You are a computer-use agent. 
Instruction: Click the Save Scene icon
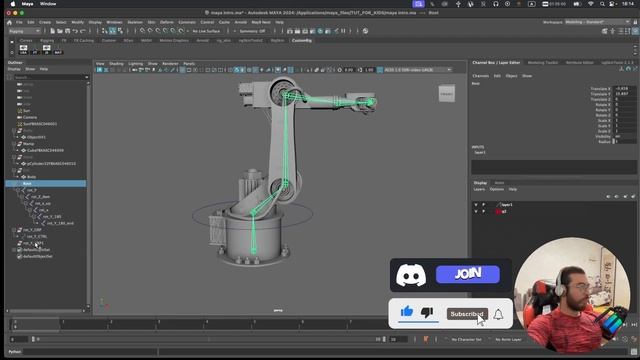(x=67, y=31)
